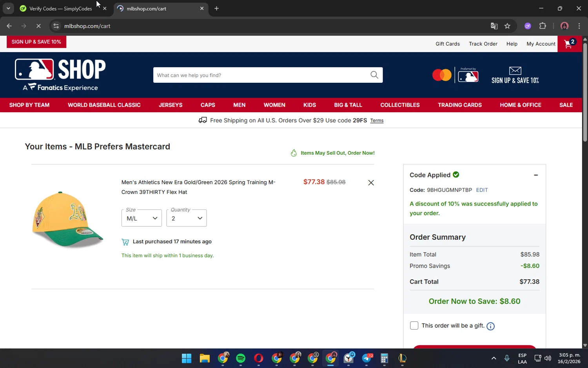The height and width of the screenshot is (368, 588).
Task: Open Gift Cards link
Action: [448, 44]
